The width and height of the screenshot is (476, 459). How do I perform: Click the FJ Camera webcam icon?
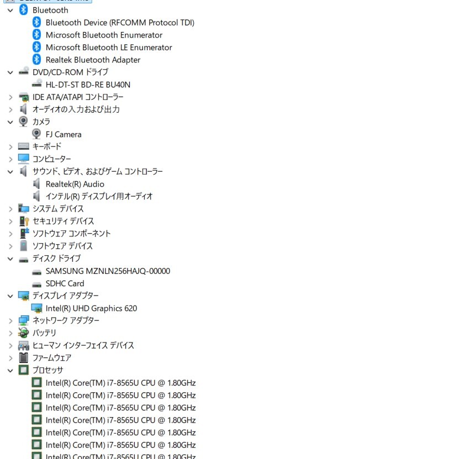click(36, 134)
